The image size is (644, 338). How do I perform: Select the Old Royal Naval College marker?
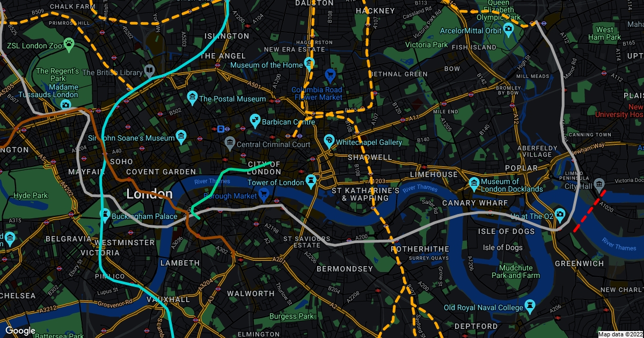click(530, 306)
